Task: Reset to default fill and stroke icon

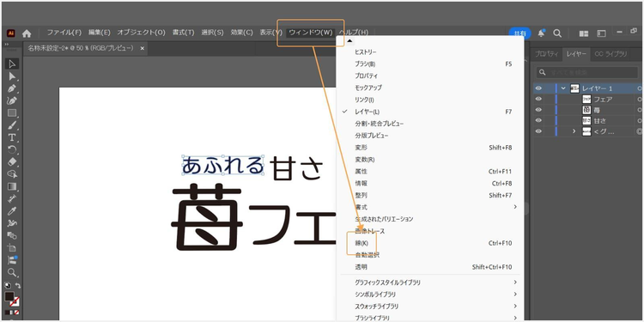Action: click(8, 285)
